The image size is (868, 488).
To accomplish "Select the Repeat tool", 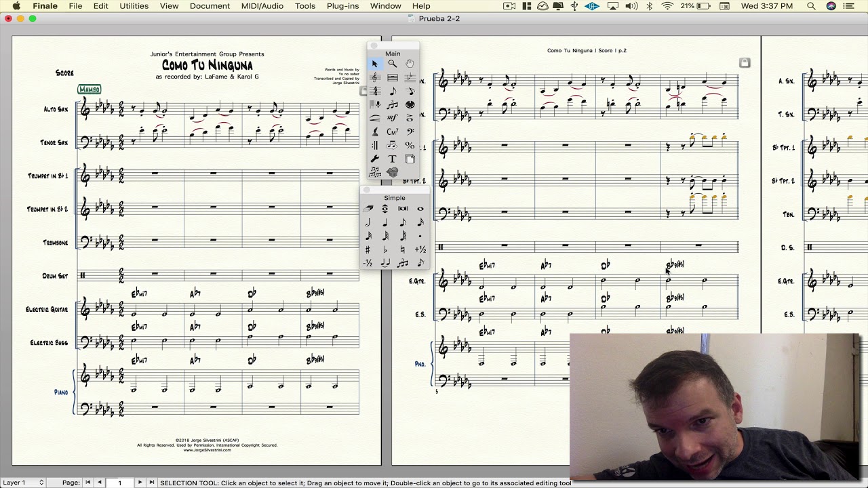I will (x=375, y=145).
